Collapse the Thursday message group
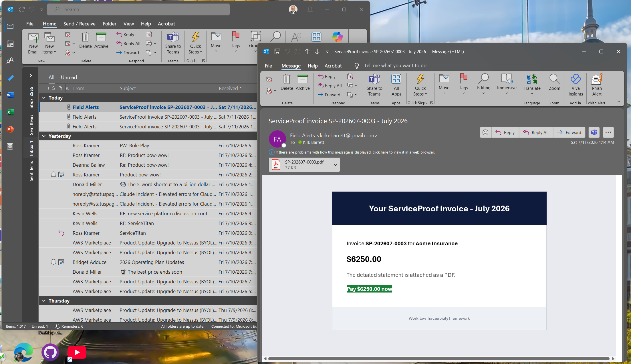 pyautogui.click(x=44, y=301)
